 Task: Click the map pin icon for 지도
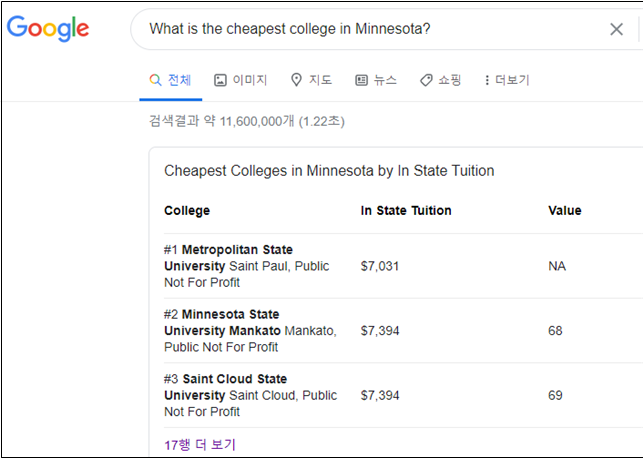[x=296, y=80]
